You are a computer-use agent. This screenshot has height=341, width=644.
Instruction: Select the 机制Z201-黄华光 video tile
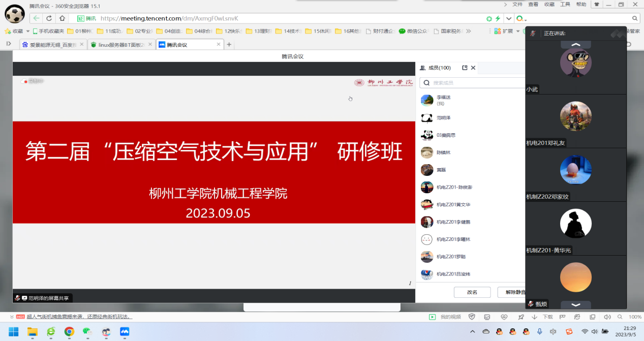point(576,228)
